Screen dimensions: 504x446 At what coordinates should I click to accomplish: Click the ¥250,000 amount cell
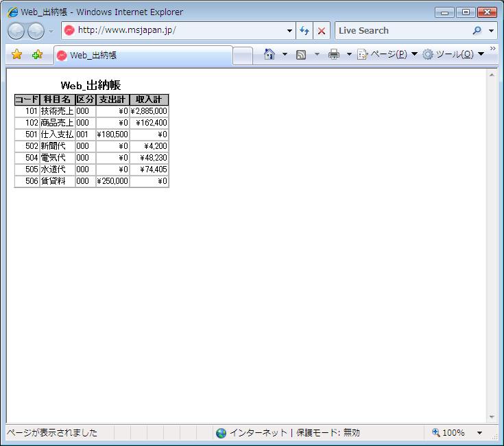(x=112, y=180)
